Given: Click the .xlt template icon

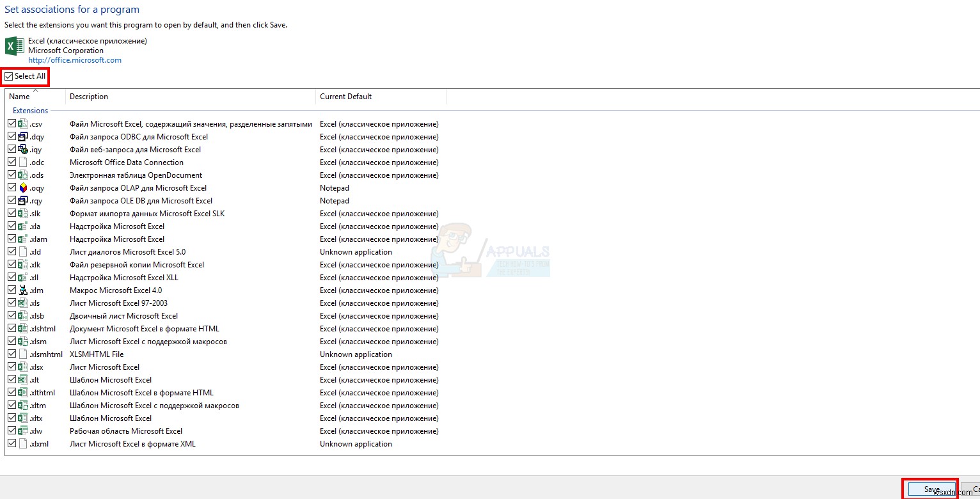Looking at the screenshot, I should coord(23,380).
